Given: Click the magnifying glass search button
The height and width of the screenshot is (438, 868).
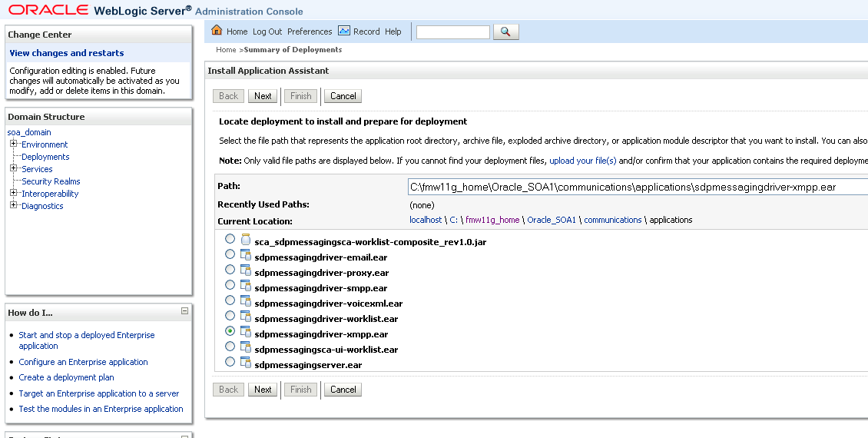Looking at the screenshot, I should tap(505, 32).
